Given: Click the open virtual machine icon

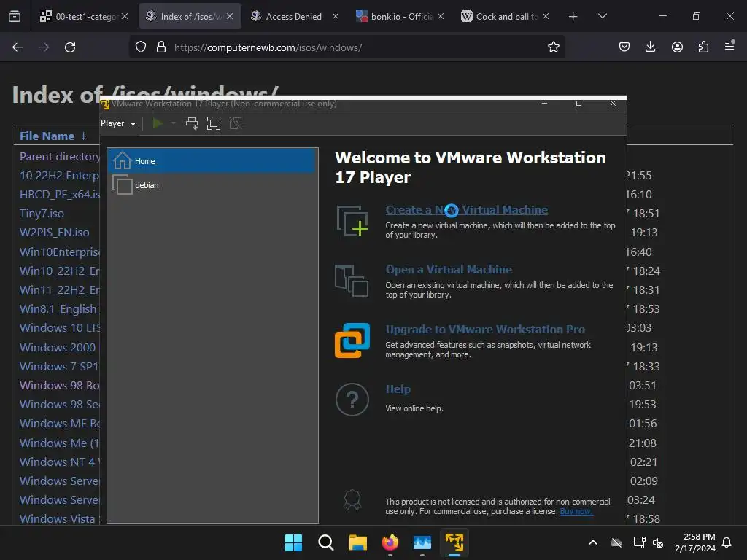Looking at the screenshot, I should tap(352, 281).
